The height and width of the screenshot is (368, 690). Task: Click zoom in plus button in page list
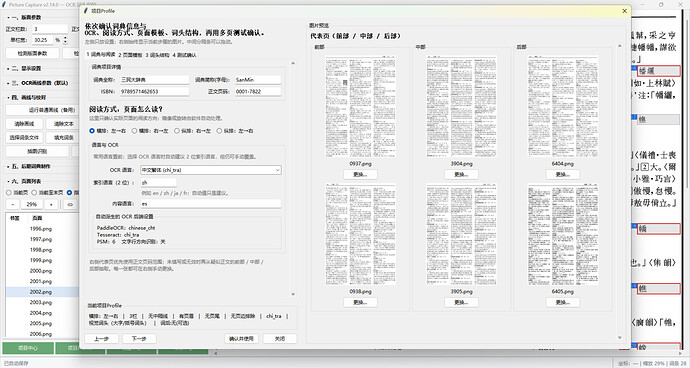51,205
